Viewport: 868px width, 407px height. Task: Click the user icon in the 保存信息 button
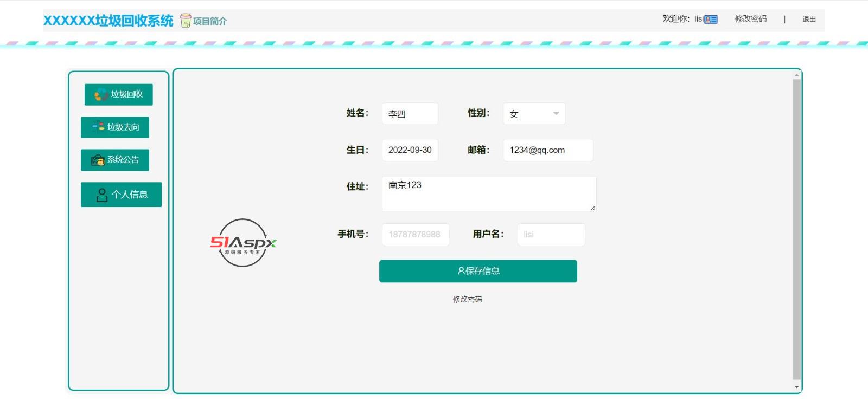(461, 271)
